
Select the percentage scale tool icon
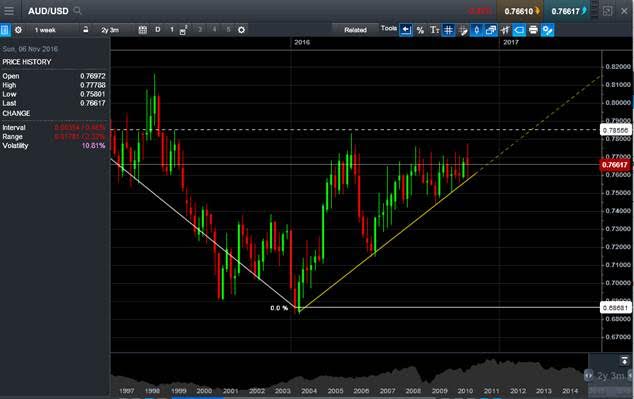click(x=421, y=30)
